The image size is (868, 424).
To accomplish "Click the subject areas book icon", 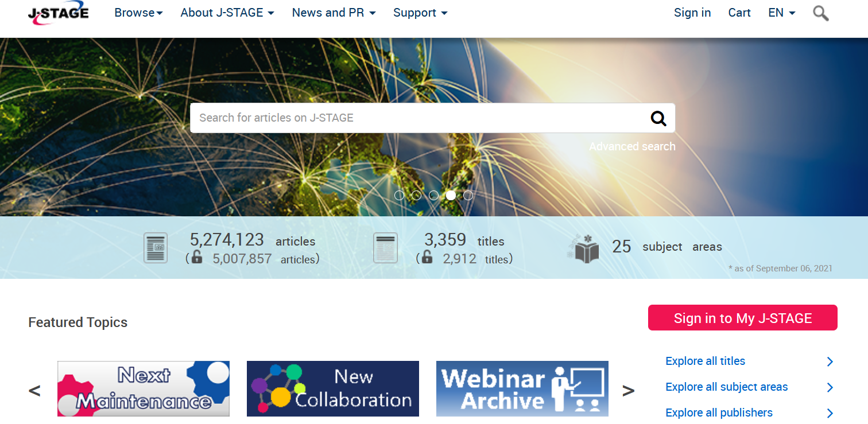I will point(583,249).
